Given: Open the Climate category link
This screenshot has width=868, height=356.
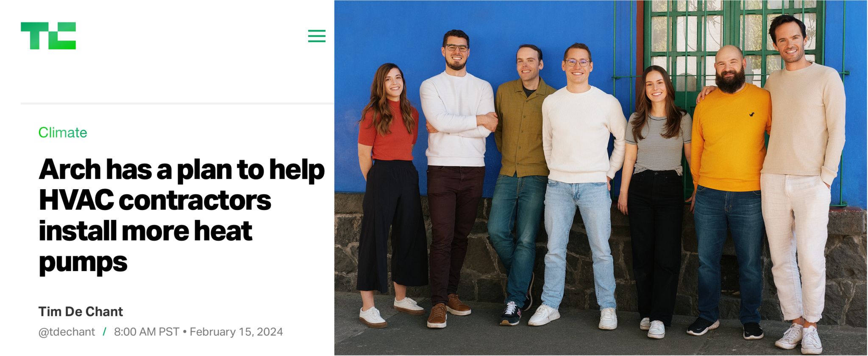Looking at the screenshot, I should (63, 132).
